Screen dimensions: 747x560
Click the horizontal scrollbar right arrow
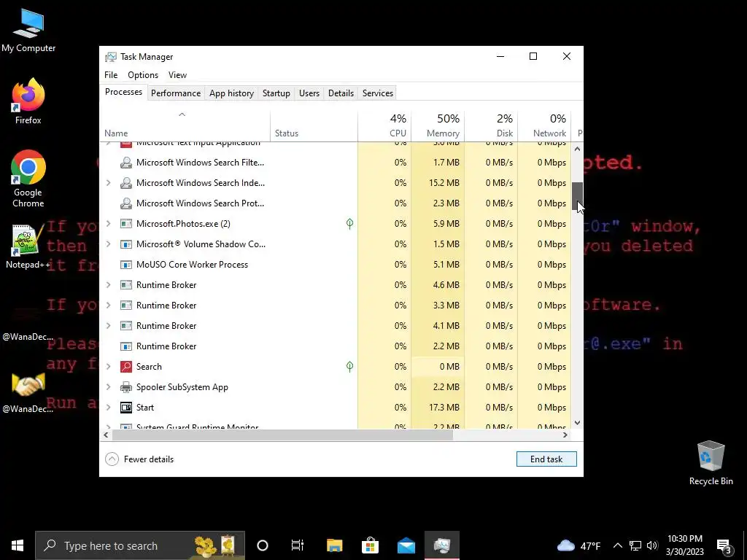pos(565,435)
